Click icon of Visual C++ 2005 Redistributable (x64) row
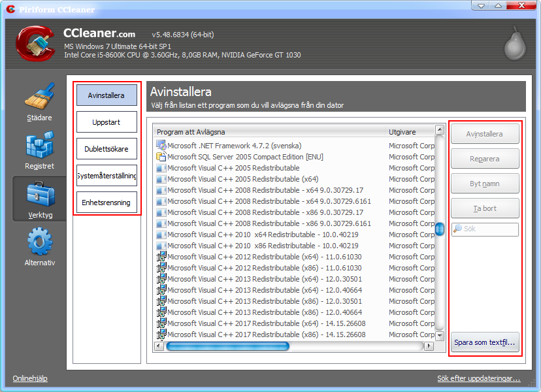The height and width of the screenshot is (392, 541). pos(161,179)
